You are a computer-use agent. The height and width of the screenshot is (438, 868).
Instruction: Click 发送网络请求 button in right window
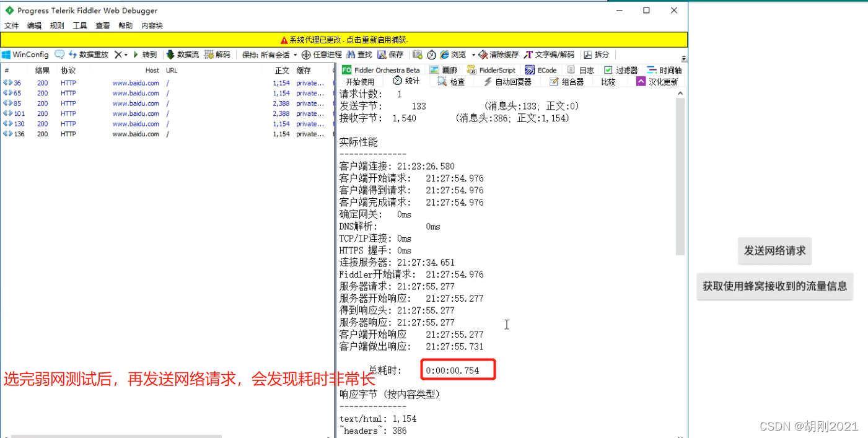point(774,251)
